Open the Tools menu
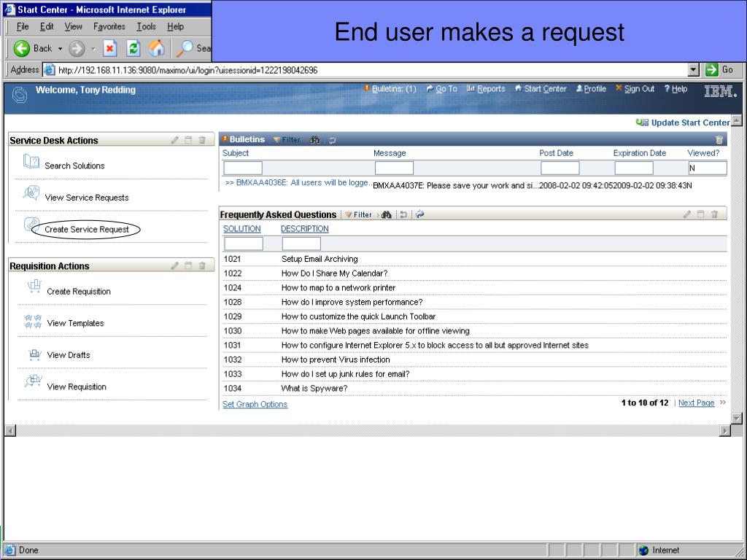This screenshot has width=747, height=560. pyautogui.click(x=146, y=27)
